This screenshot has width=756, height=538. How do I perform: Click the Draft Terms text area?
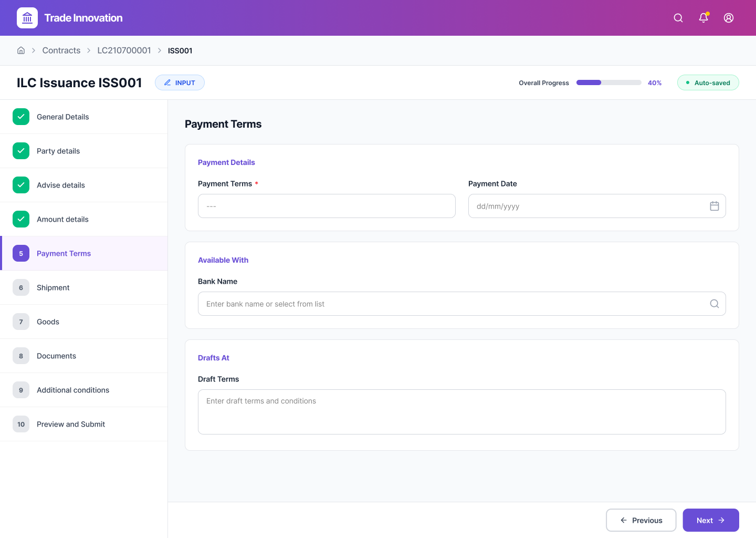click(x=461, y=412)
